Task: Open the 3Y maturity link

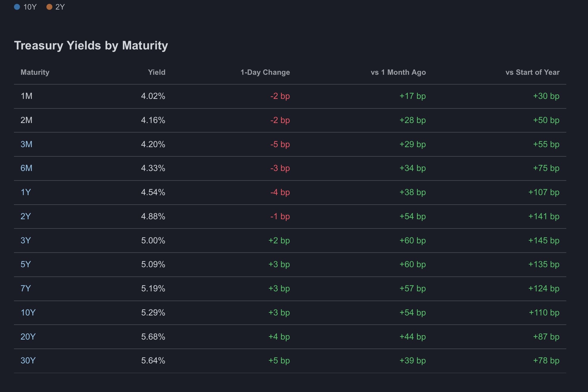Action: (x=26, y=241)
